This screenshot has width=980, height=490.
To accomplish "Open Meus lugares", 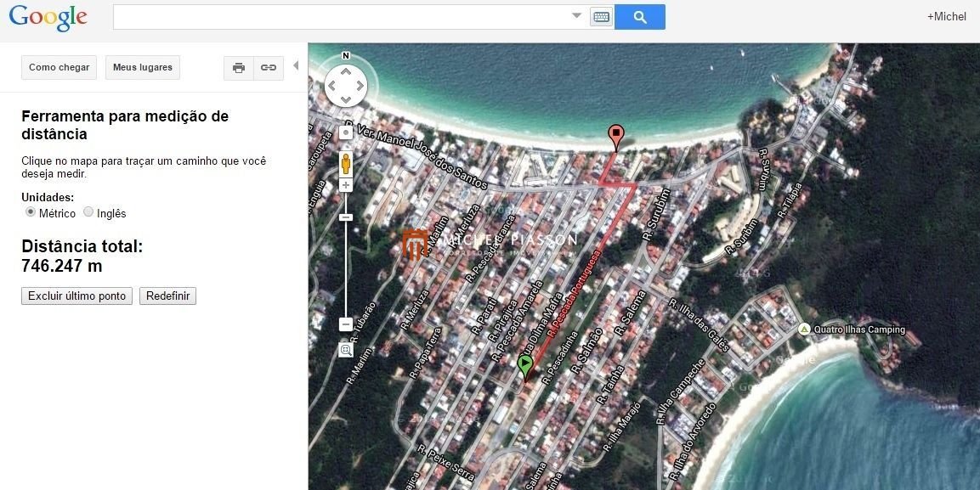I will tap(142, 68).
